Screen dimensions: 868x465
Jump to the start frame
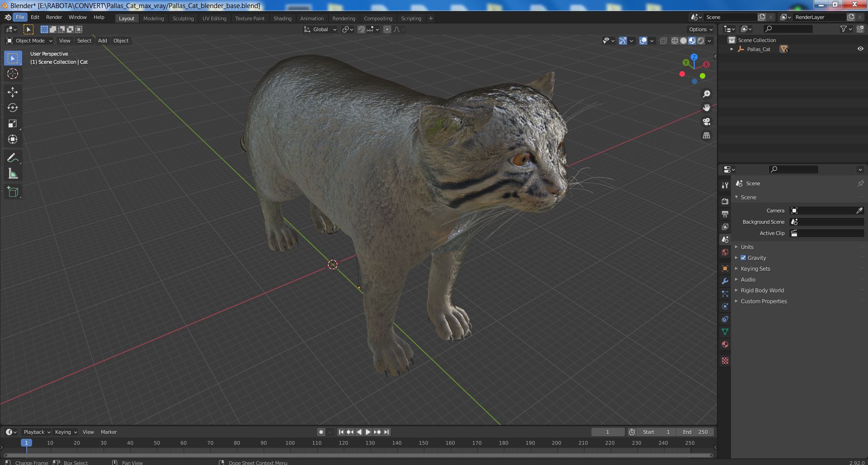tap(341, 432)
